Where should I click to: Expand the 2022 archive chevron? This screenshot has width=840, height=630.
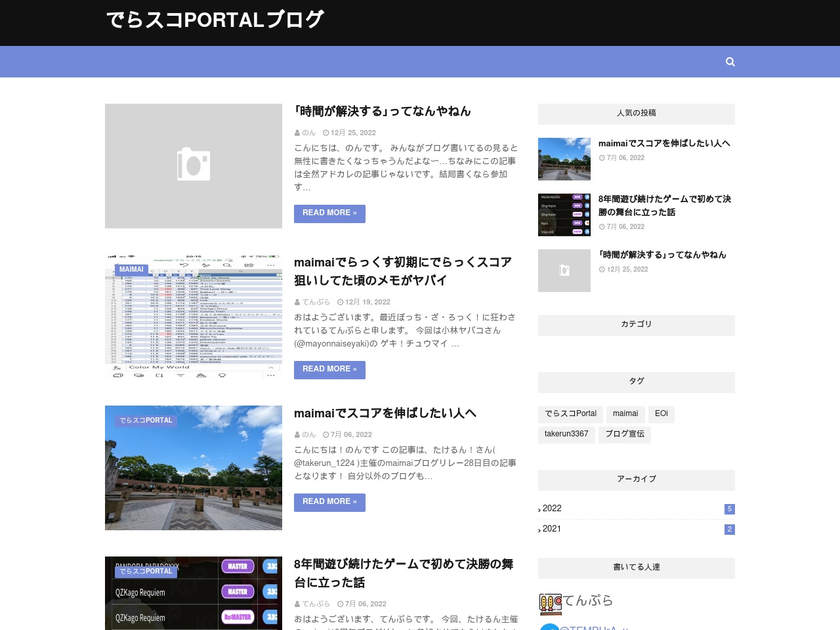[x=539, y=509]
